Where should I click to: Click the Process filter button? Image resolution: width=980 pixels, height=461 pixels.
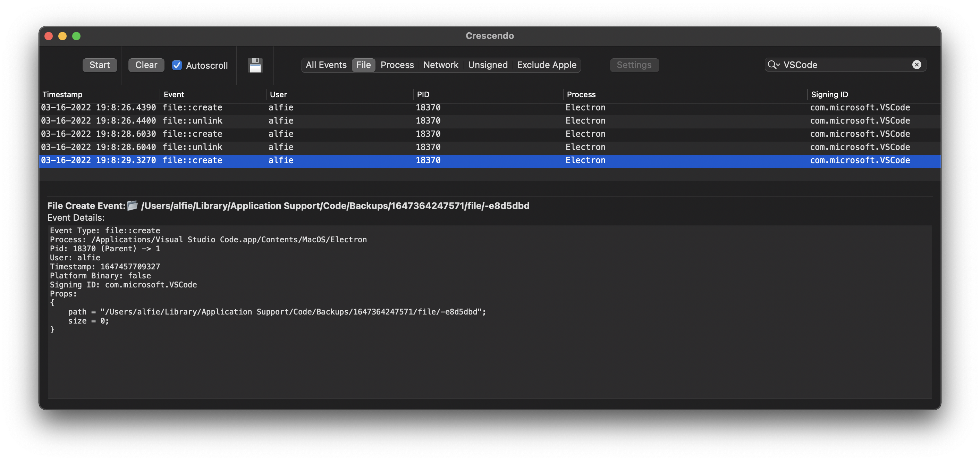(x=397, y=65)
